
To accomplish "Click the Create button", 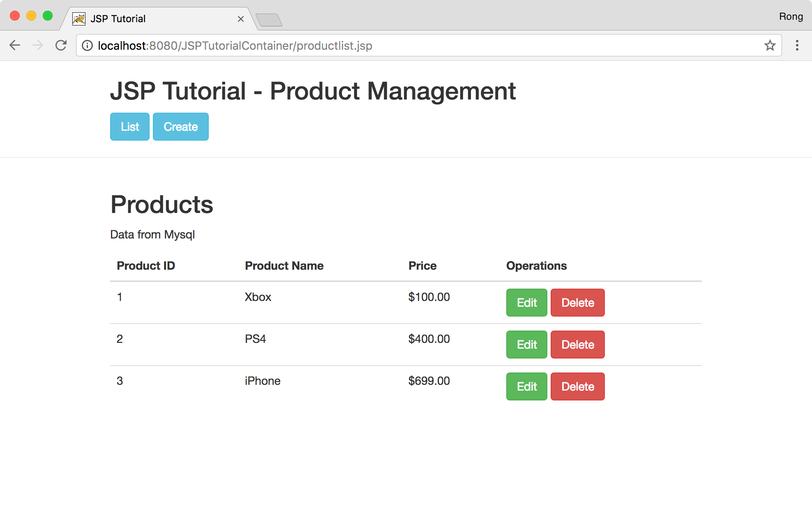I will [181, 127].
